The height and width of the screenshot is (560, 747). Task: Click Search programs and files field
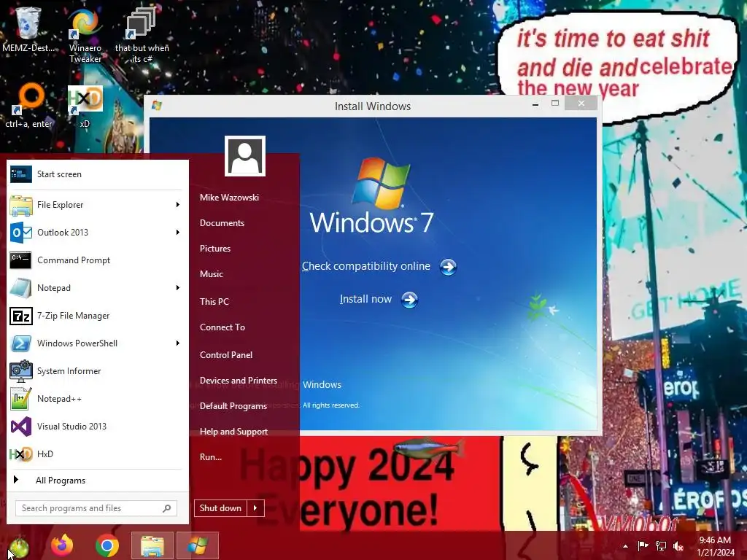pos(96,508)
